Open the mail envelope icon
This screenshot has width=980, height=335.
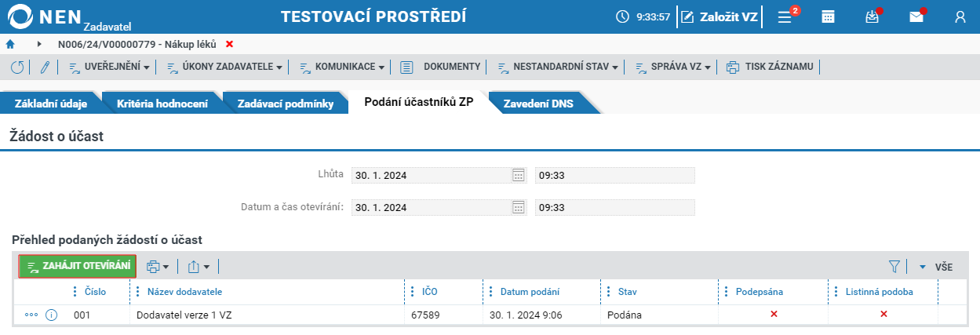coord(916,16)
